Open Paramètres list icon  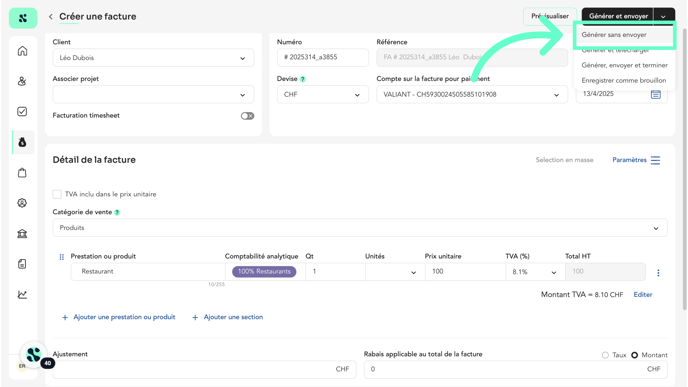pyautogui.click(x=656, y=160)
